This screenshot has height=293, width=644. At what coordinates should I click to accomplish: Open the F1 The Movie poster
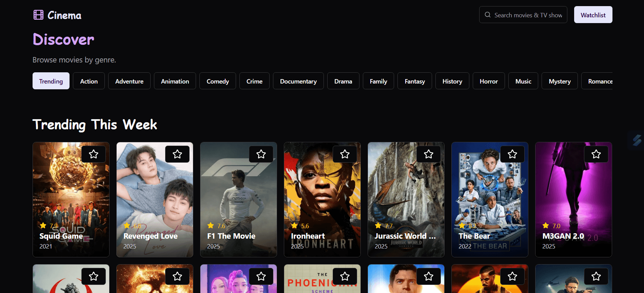pyautogui.click(x=238, y=200)
